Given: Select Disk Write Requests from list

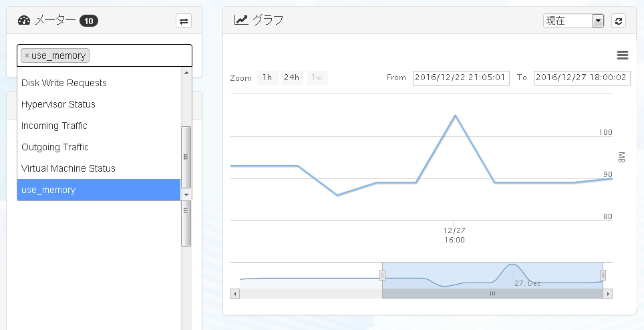Looking at the screenshot, I should point(99,83).
